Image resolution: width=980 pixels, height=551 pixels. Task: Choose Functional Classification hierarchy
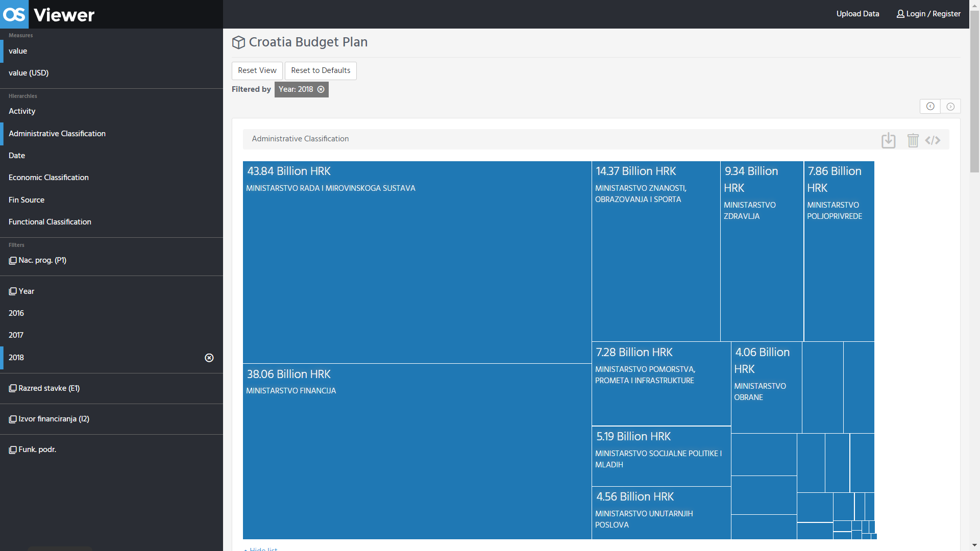[111, 222]
